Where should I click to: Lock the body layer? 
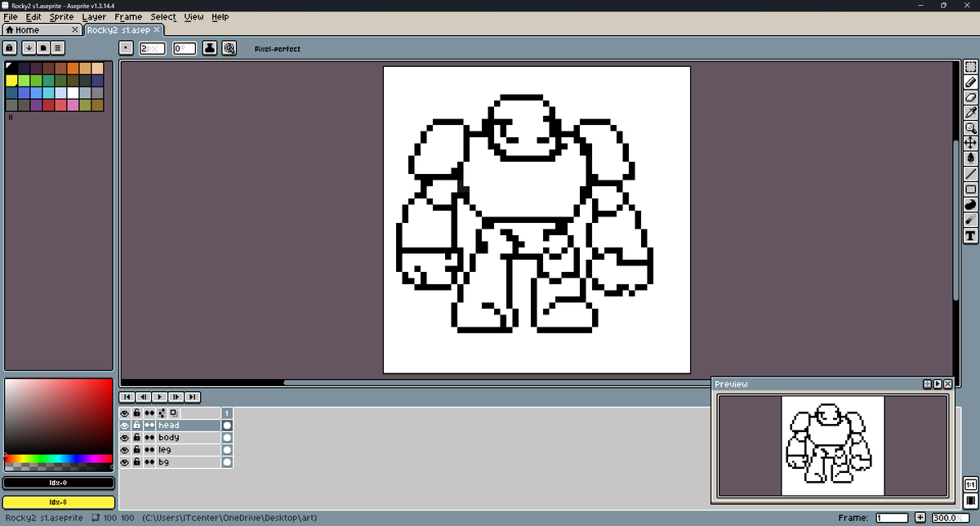click(x=137, y=438)
